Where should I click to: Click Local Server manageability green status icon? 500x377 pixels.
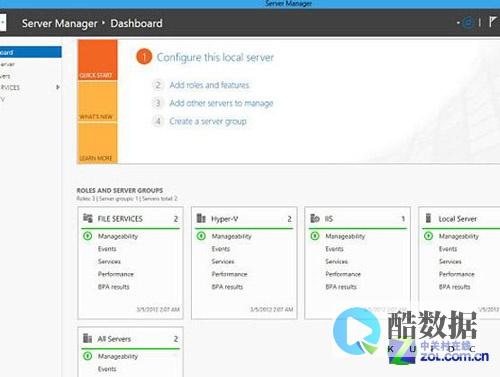(x=429, y=236)
